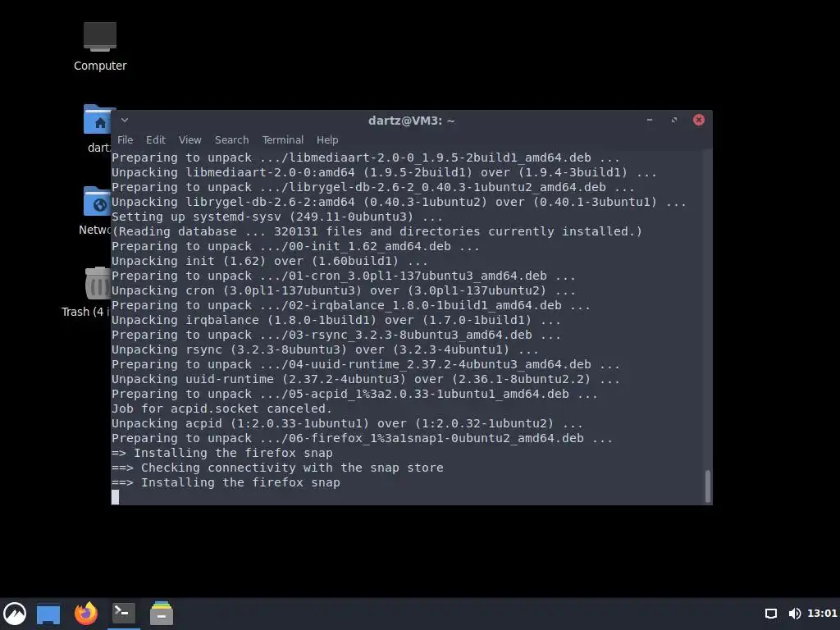The width and height of the screenshot is (840, 630).
Task: Open the Edit menu
Action: [x=155, y=139]
